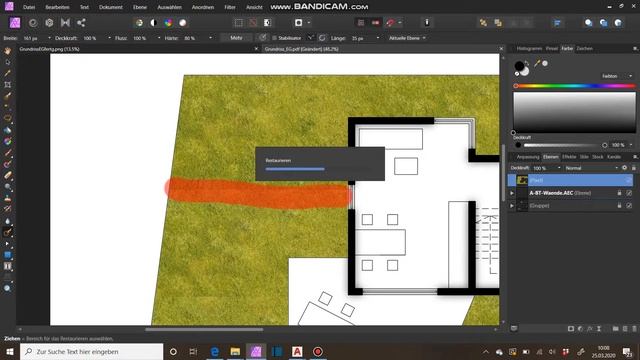Toggle the Quick Mask toolbar icon
The height and width of the screenshot is (360, 640).
(298, 23)
